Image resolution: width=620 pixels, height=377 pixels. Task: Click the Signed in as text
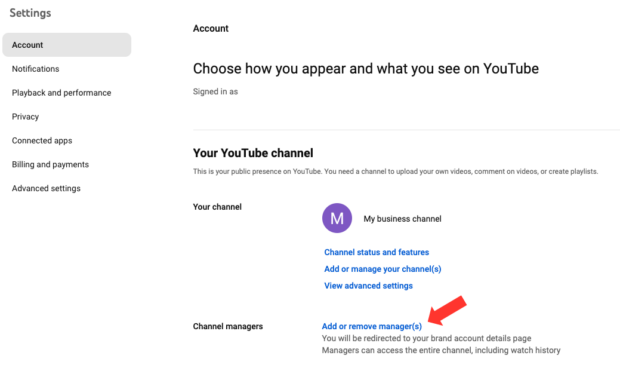click(215, 91)
